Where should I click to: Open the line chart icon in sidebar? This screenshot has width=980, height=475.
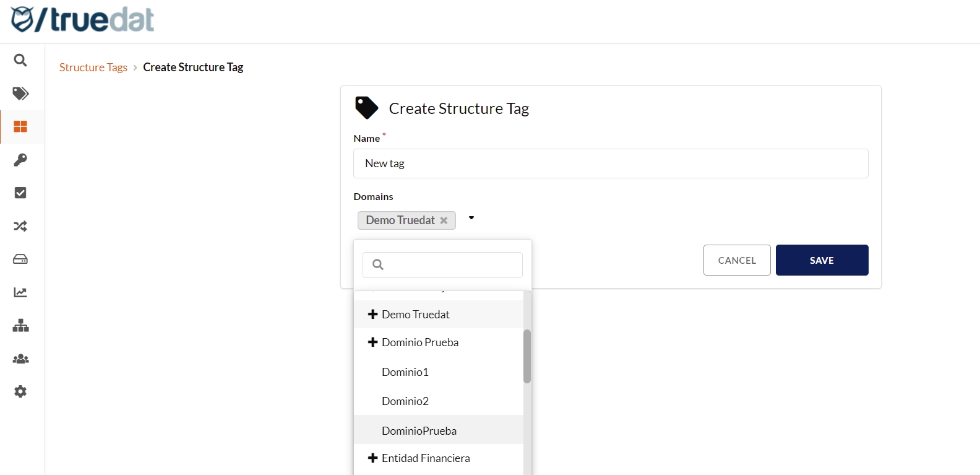[20, 292]
